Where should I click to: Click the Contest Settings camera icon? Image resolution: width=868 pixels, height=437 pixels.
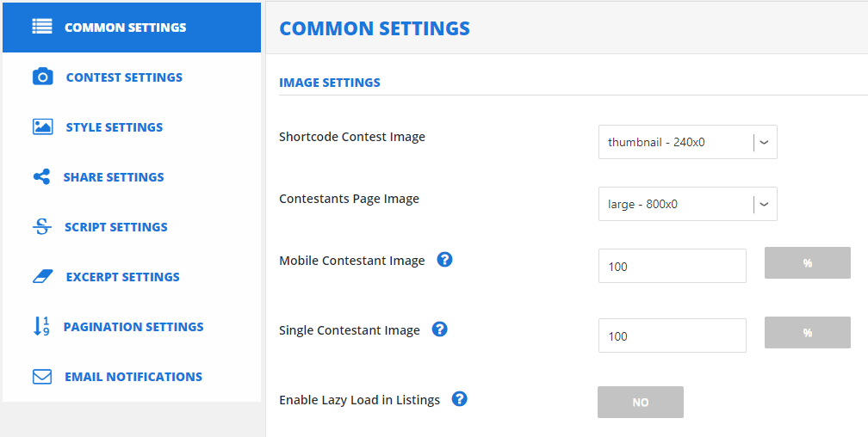43,77
